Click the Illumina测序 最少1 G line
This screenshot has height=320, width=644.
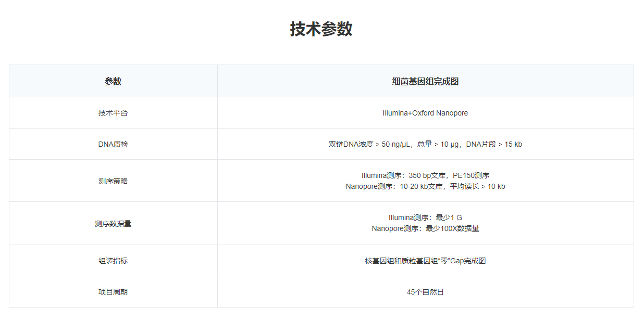425,217
